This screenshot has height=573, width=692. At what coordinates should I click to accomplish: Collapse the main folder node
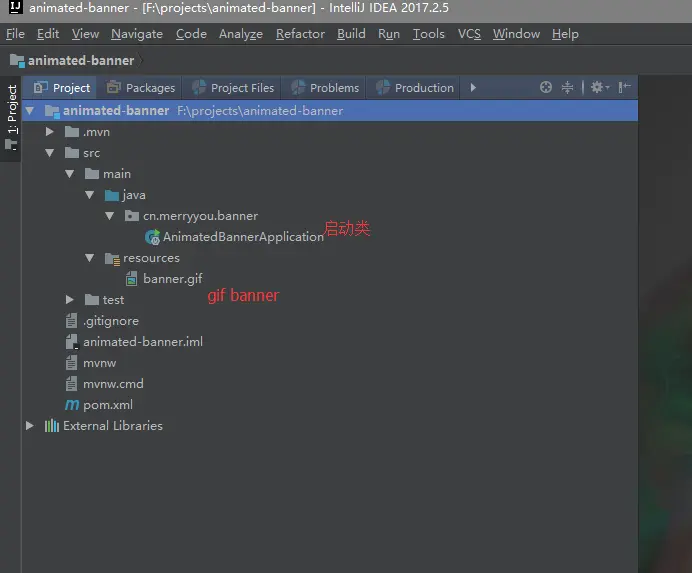coord(70,173)
